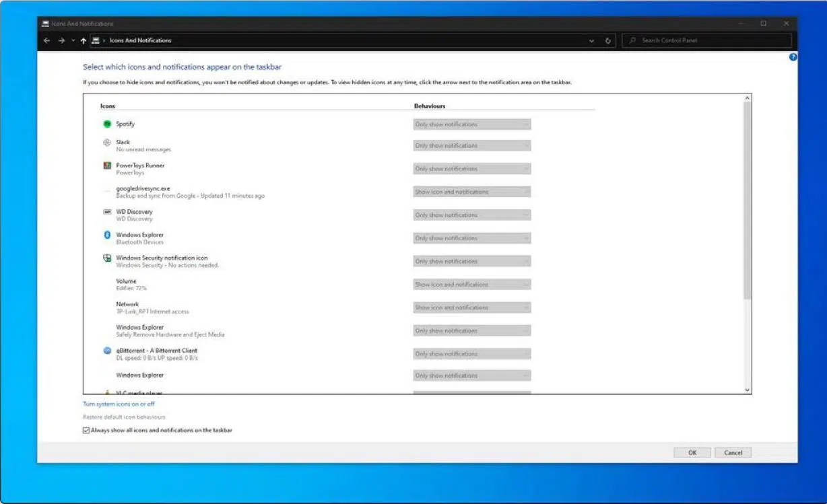Viewport: 827px width, 504px height.
Task: Select qBittorrent - A Bittorrent Client text
Action: pos(156,351)
